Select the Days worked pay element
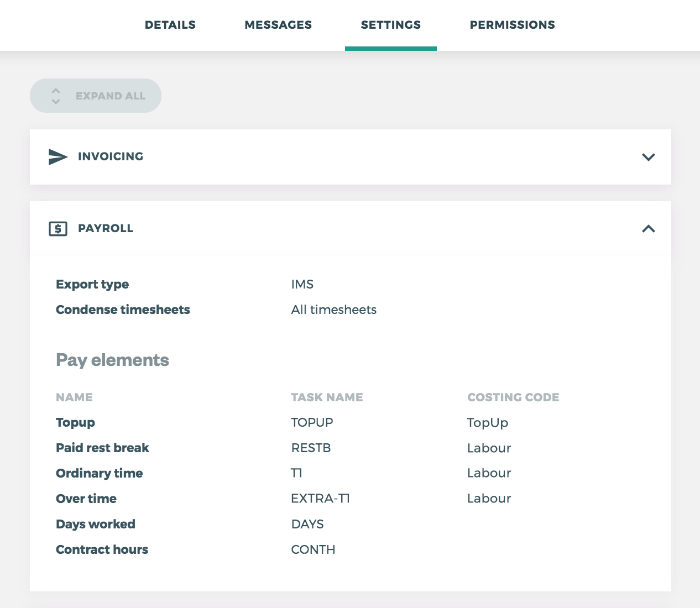The image size is (700, 608). pyautogui.click(x=96, y=525)
